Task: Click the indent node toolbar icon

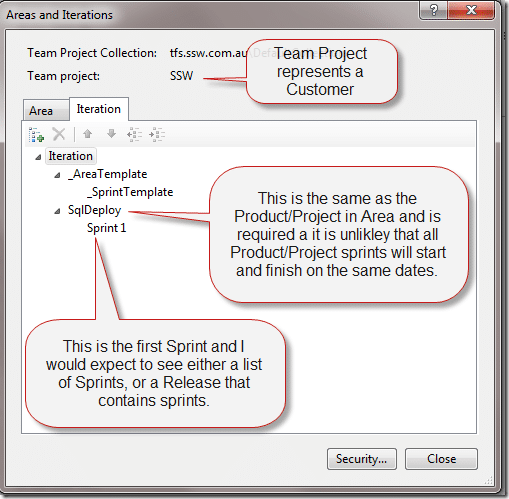Action: coord(157,134)
